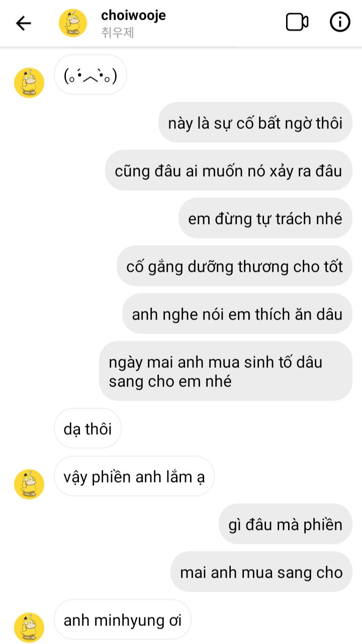This screenshot has width=362, height=644.
Task: Open the header Psyduck profile avatar
Action: tap(73, 23)
